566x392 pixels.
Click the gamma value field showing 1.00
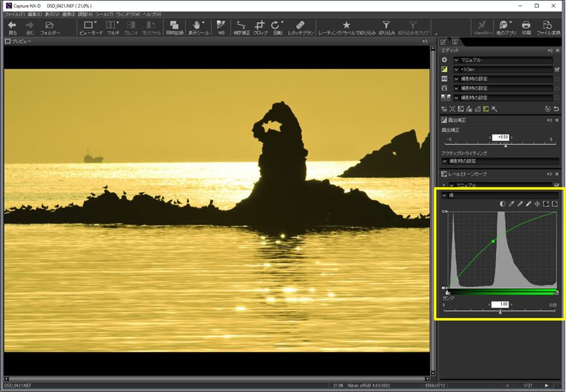point(500,304)
